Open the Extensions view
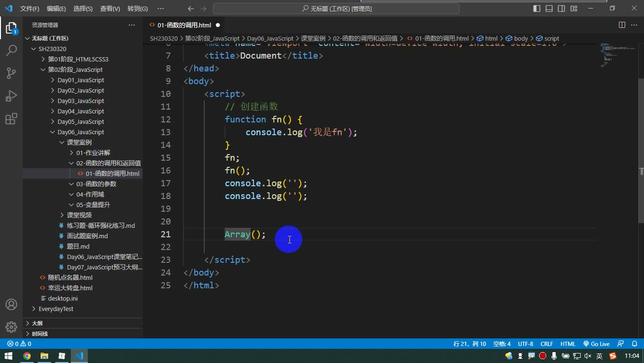The height and width of the screenshot is (363, 644). (11, 119)
